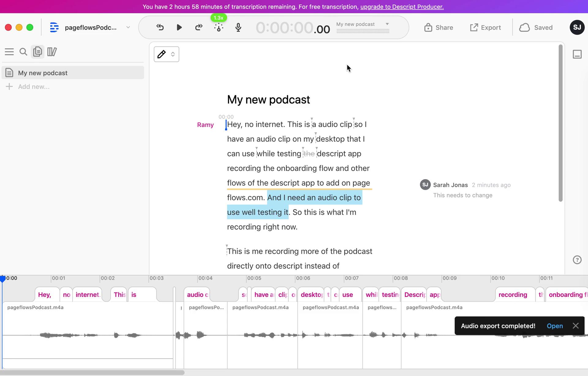
Task: Click the search icon in sidebar
Action: 24,51
